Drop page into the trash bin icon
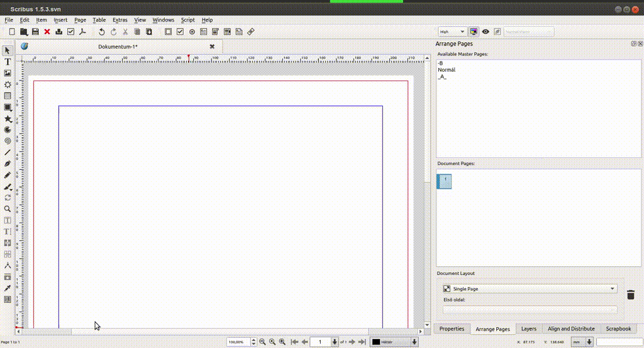644x348 pixels. 630,295
